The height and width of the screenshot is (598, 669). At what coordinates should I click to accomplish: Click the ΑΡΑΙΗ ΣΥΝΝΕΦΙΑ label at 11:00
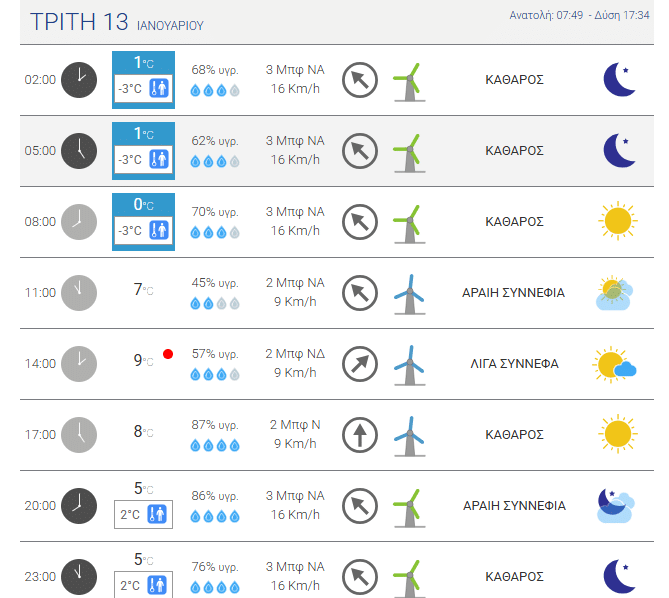[x=513, y=293]
